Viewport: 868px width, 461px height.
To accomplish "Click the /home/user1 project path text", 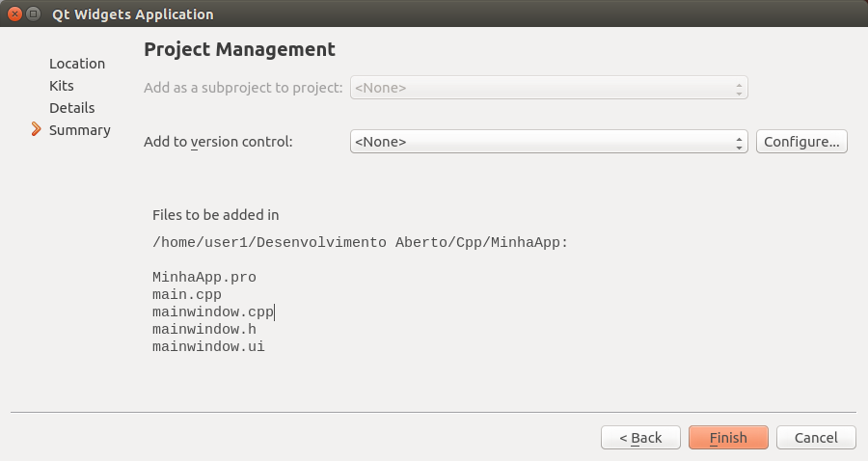I will [x=360, y=242].
